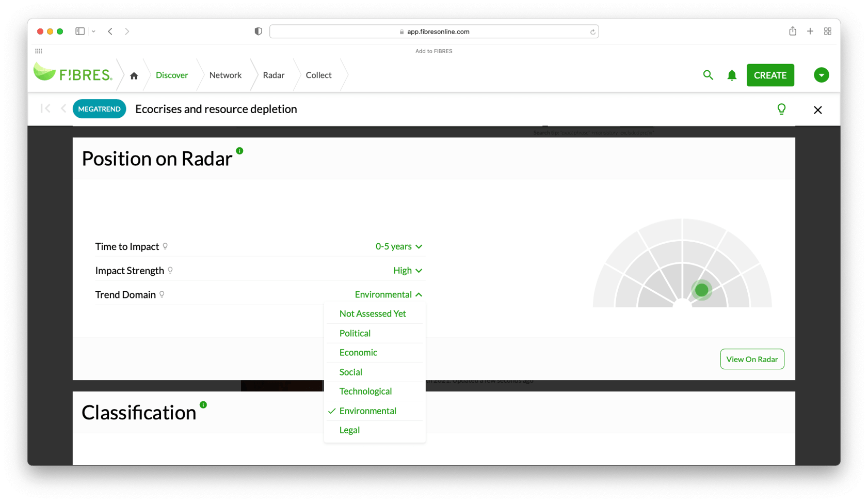Open the Position on Radar info tooltip
Viewport: 868px width, 502px height.
click(x=239, y=150)
